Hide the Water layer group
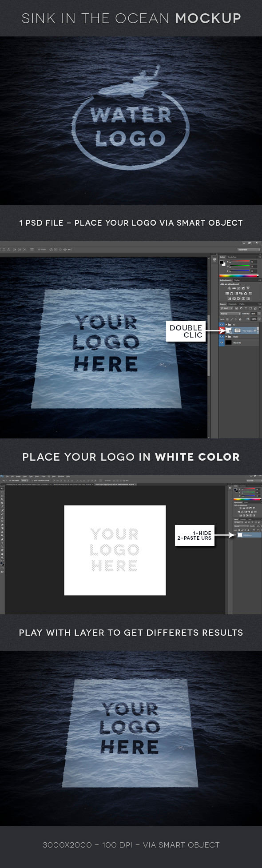This screenshot has width=262, height=868. 222,337
